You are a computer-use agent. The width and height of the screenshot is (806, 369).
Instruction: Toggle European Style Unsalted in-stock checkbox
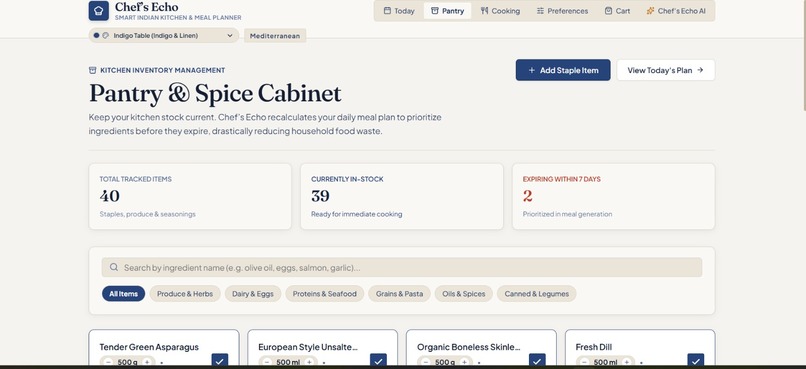(x=378, y=361)
